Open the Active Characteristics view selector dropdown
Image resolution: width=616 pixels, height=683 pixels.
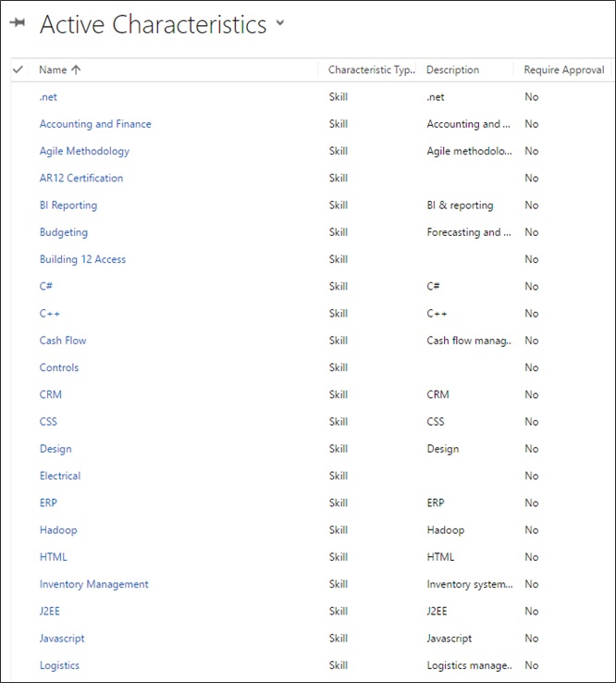point(280,23)
